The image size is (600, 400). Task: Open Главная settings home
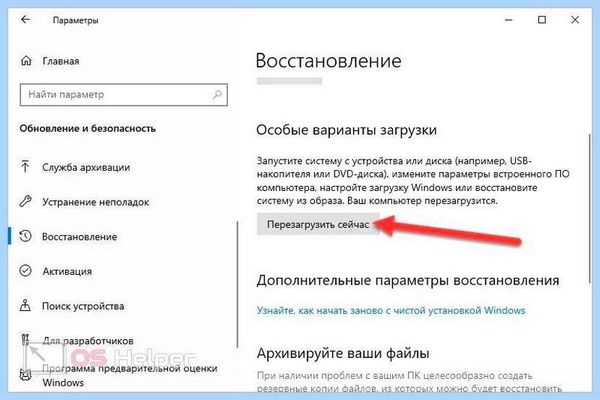[x=60, y=61]
